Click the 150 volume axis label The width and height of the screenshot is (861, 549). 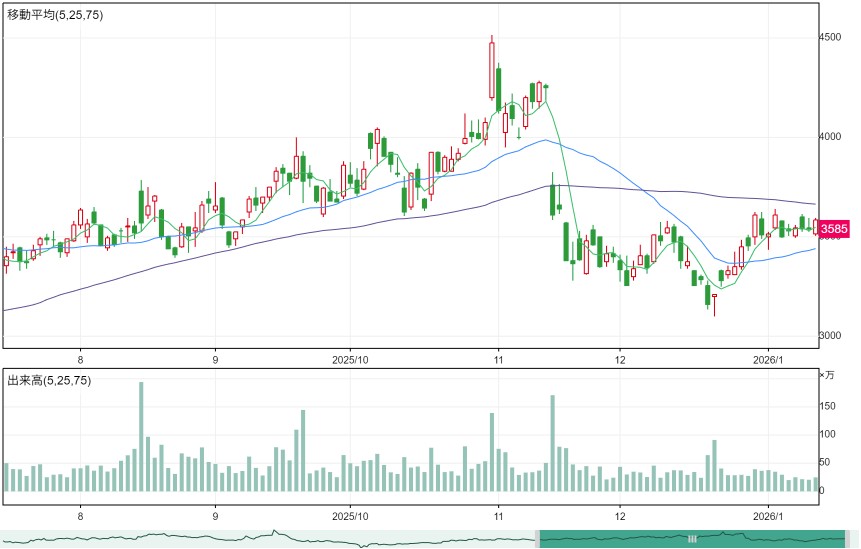coord(827,406)
